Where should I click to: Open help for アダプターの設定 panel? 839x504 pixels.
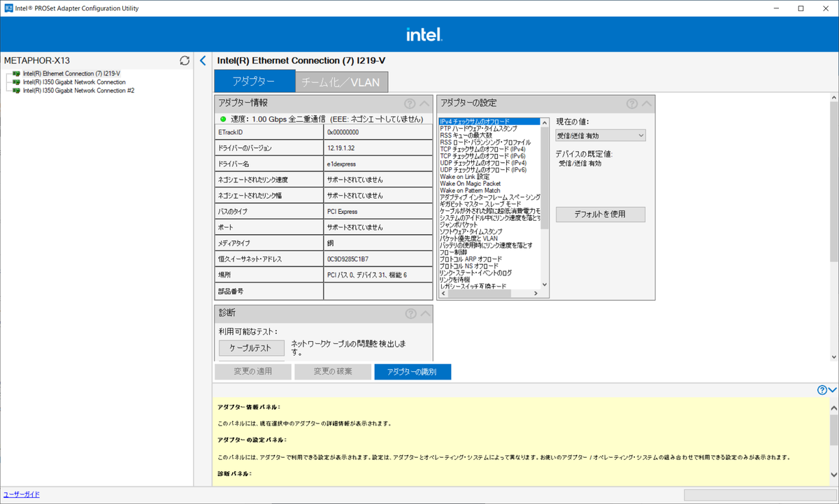coord(631,103)
